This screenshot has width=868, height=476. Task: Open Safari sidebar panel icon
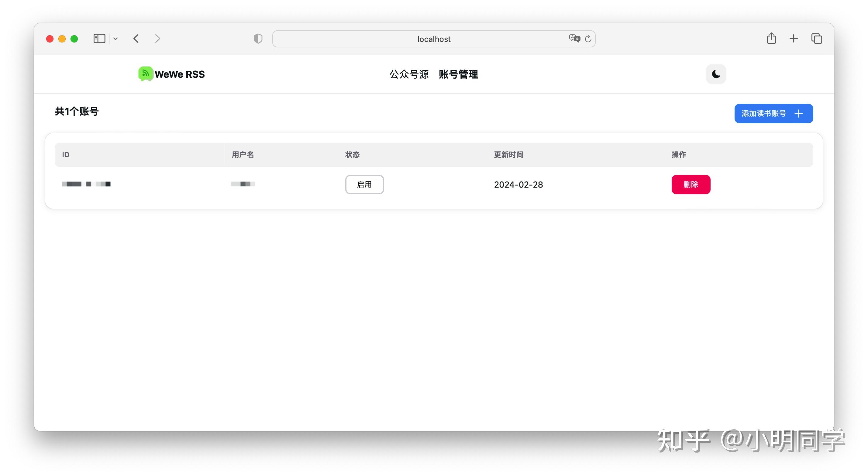point(99,39)
